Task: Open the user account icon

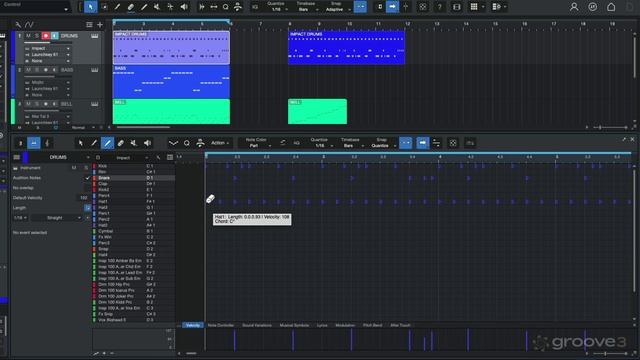Action: coord(574,7)
